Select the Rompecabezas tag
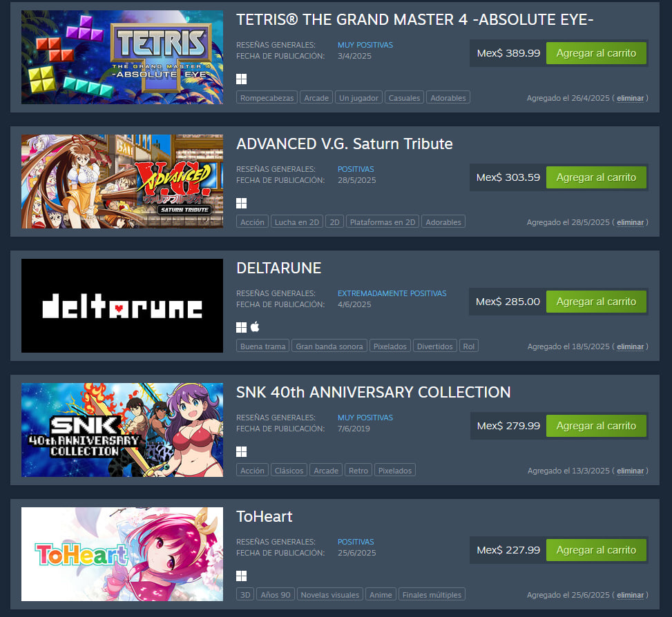 point(267,97)
